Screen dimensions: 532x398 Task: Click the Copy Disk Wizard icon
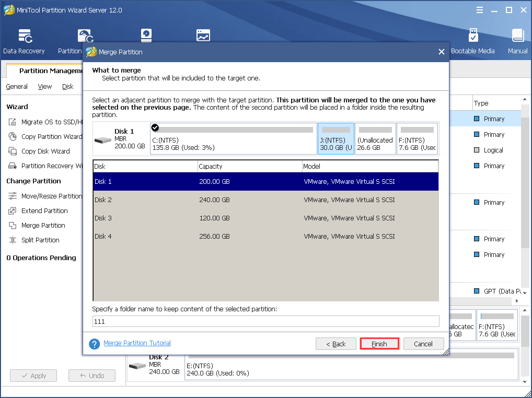tap(13, 151)
